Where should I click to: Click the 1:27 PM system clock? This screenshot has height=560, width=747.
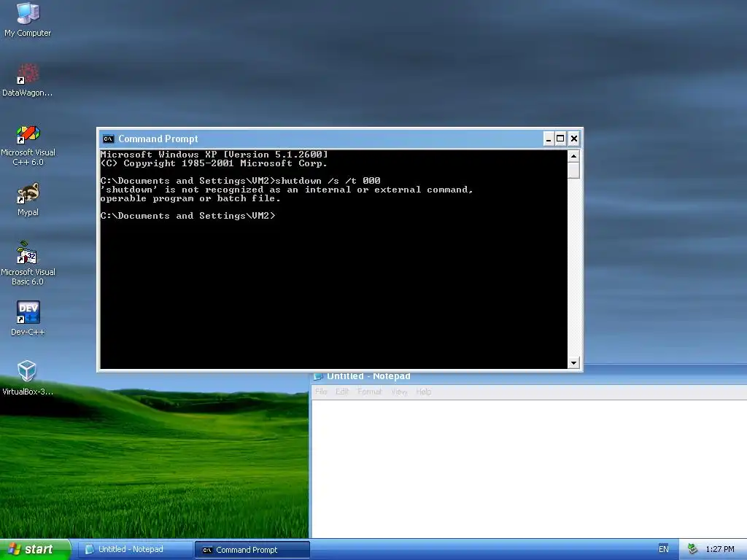(x=720, y=550)
